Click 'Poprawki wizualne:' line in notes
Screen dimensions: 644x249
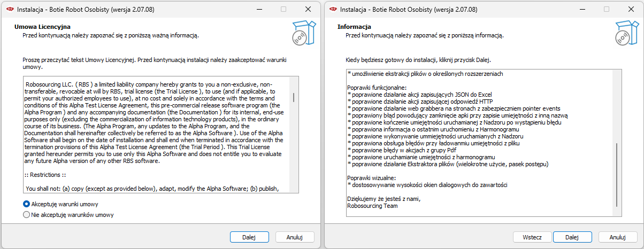tap(371, 178)
